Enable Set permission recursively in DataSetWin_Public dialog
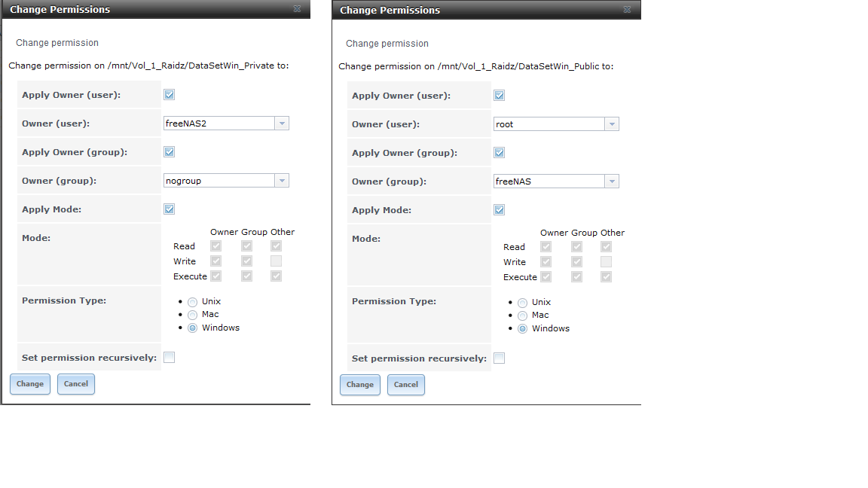The width and height of the screenshot is (868, 488). 500,358
